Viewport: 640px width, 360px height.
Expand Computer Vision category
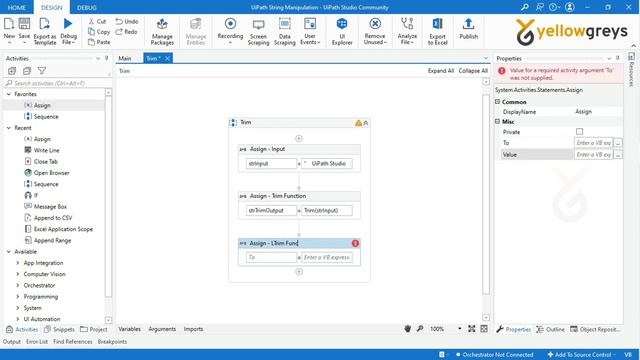tap(18, 274)
